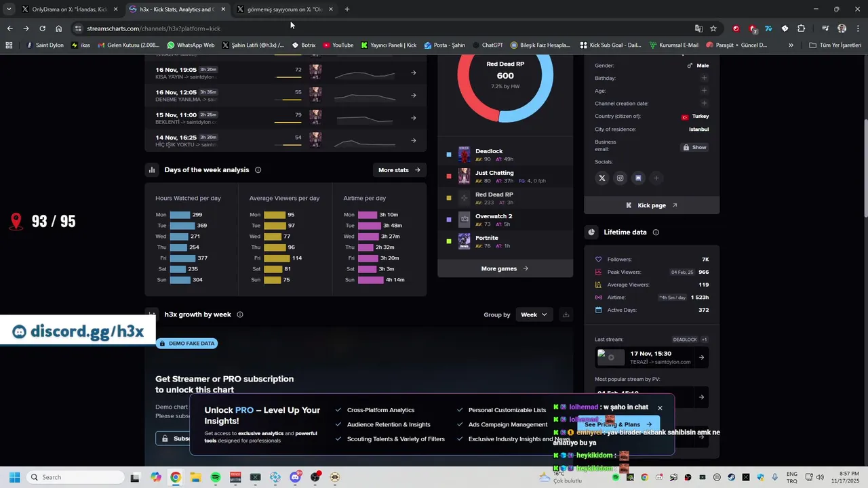Click Red Dead RP donut chart
The height and width of the screenshot is (488, 868).
(505, 76)
